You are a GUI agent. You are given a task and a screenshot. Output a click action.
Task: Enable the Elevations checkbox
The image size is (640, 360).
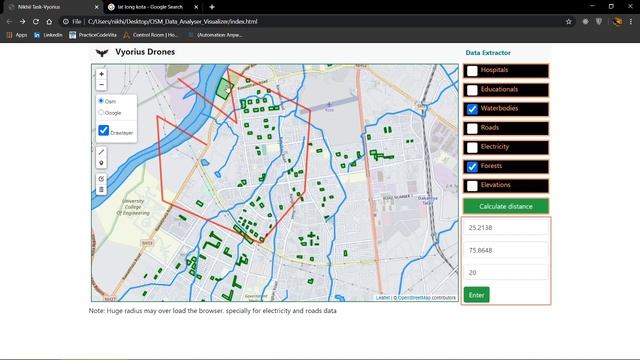pyautogui.click(x=472, y=186)
